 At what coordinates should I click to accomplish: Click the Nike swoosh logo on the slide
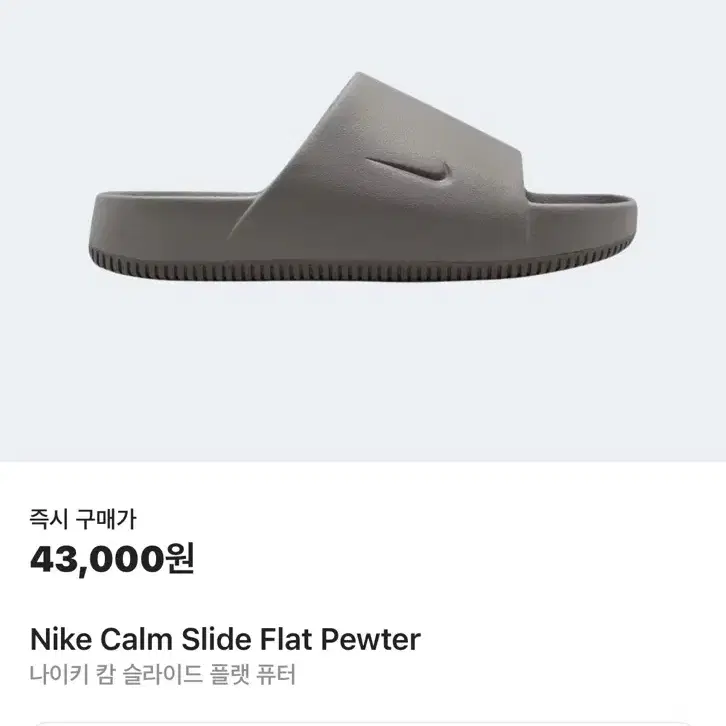click(409, 170)
